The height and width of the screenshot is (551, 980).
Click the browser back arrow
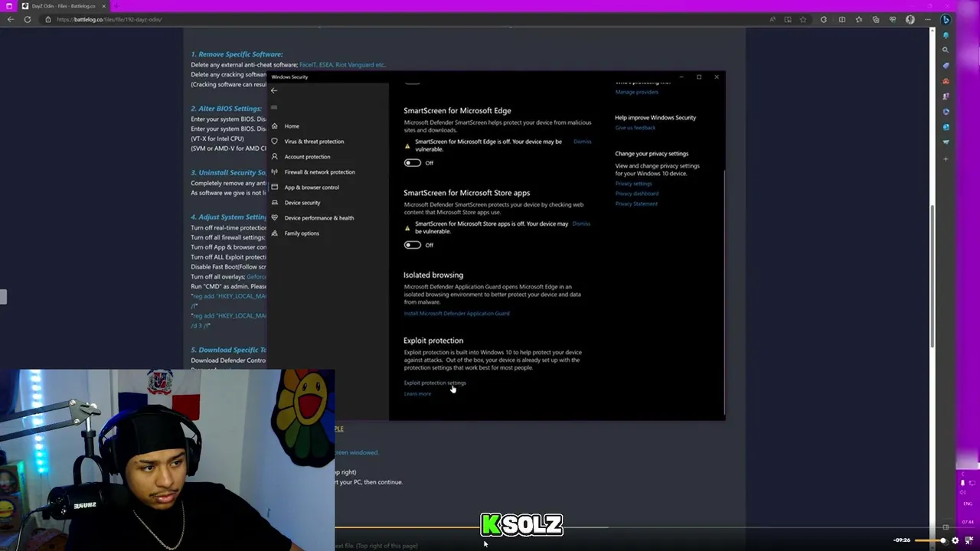(11, 19)
